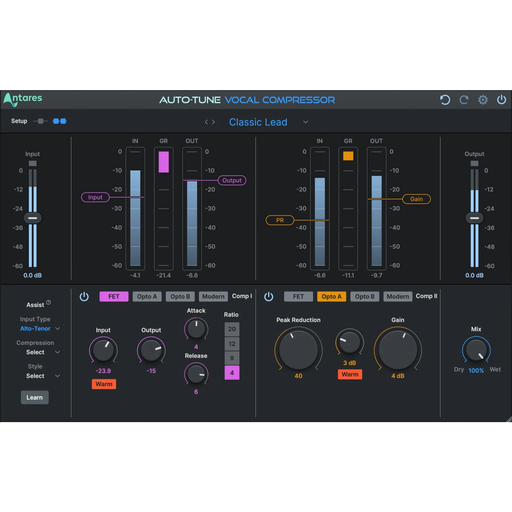Image resolution: width=512 pixels, height=512 pixels.
Task: Click the Input level fader handle
Action: click(33, 218)
